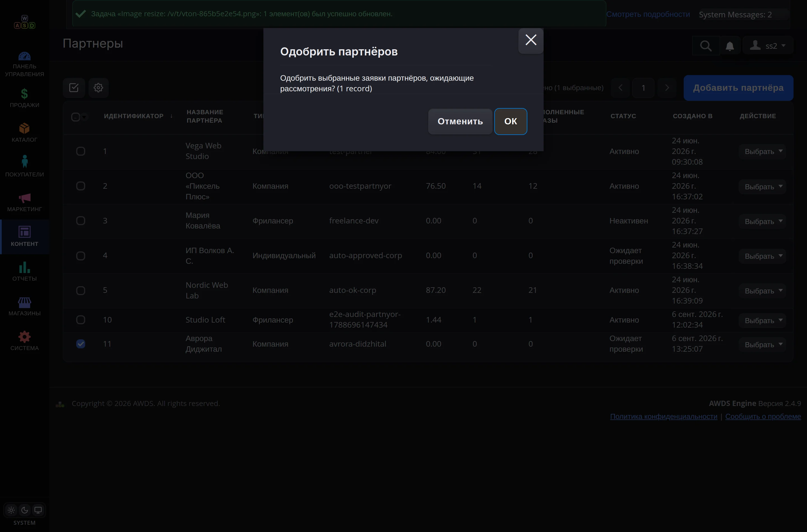Tick the checkbox for ООО «Пиксель Плюс» row
Viewport: 807px width, 532px height.
(80, 186)
